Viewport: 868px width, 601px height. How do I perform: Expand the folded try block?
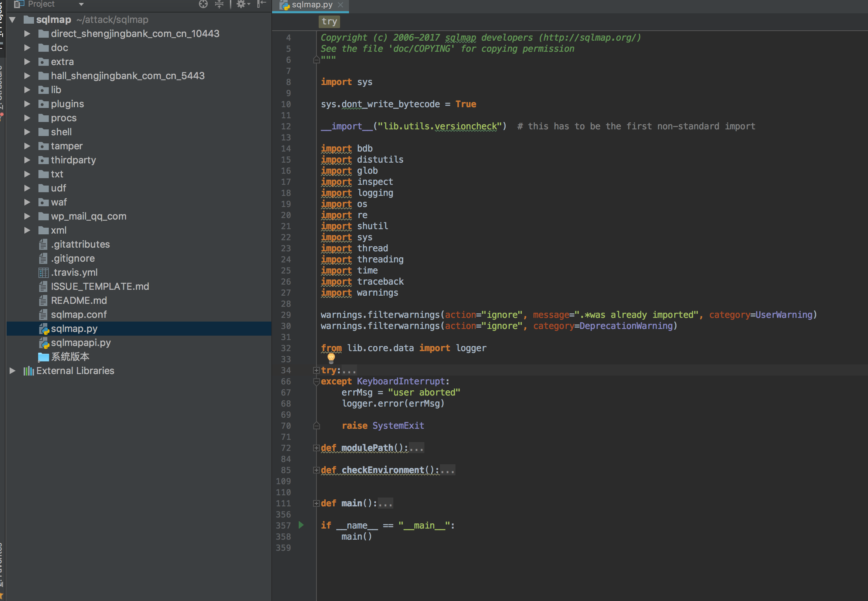(316, 370)
